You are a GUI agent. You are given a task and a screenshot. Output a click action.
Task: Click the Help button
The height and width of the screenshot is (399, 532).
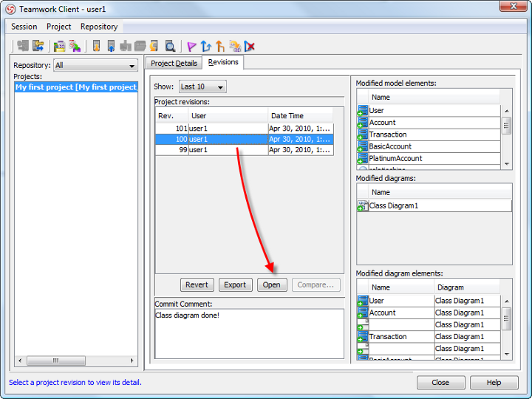(x=494, y=383)
